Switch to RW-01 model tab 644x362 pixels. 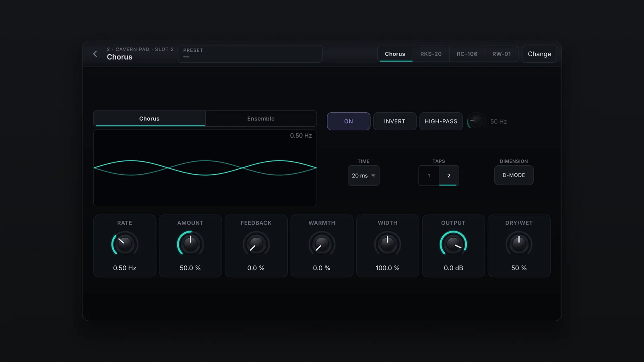tap(502, 54)
